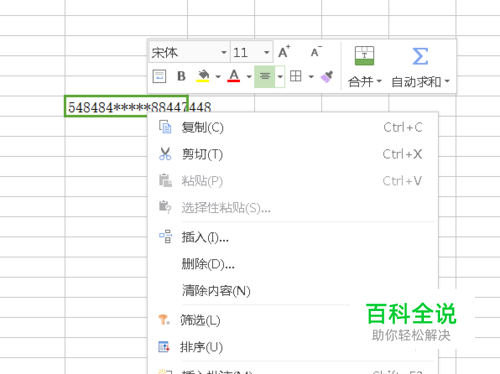Viewport: 500px width, 374px height.
Task: Click the sort icon beside 排序
Action: pyautogui.click(x=164, y=347)
